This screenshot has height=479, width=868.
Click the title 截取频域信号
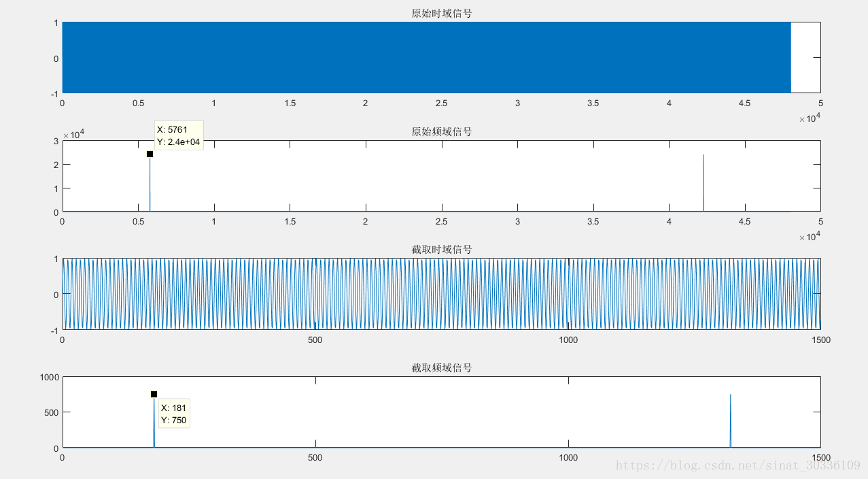click(x=441, y=368)
